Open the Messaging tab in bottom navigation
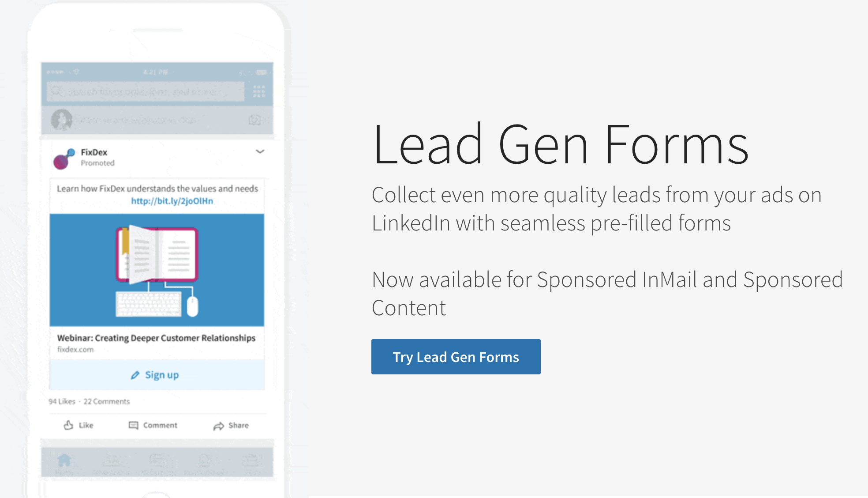The height and width of the screenshot is (498, 868). [158, 460]
